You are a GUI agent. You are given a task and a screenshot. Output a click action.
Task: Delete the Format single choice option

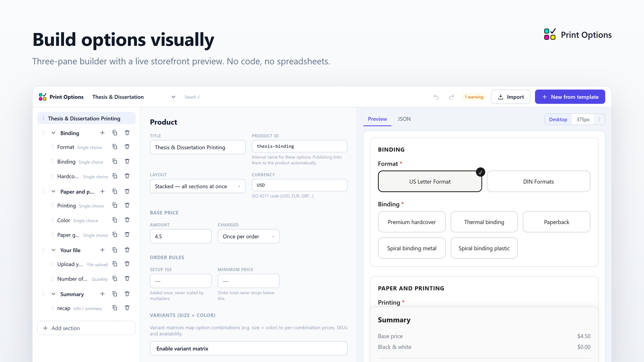click(x=127, y=147)
